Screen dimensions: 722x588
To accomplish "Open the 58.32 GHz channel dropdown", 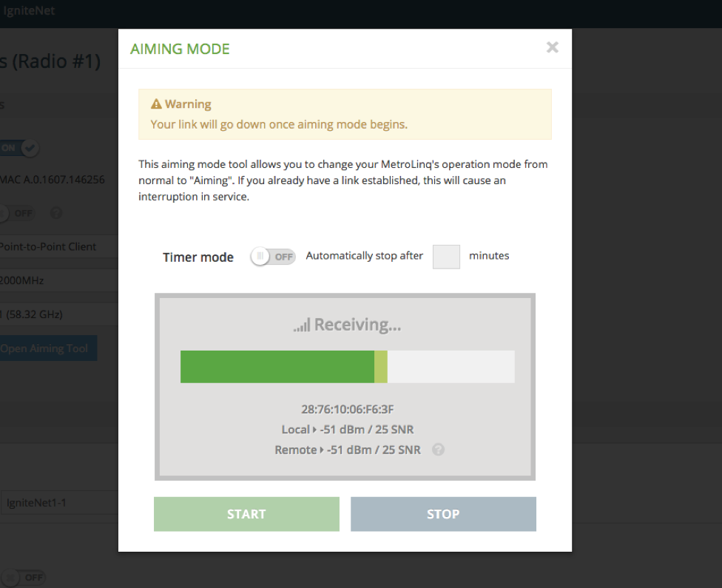I will click(x=59, y=314).
